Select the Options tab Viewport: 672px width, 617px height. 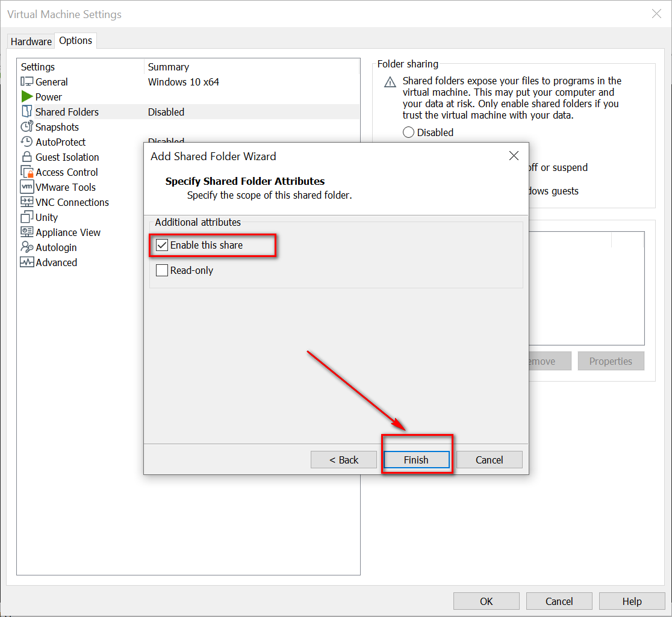[75, 41]
